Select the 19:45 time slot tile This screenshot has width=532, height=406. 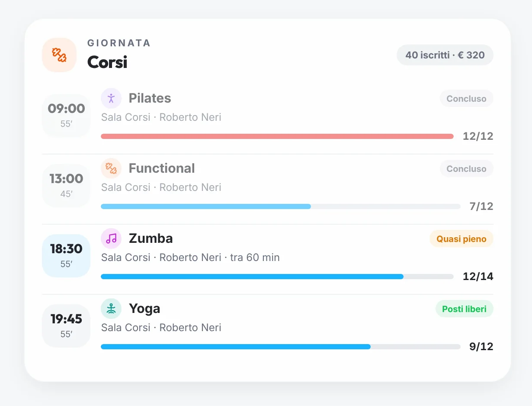(x=66, y=326)
